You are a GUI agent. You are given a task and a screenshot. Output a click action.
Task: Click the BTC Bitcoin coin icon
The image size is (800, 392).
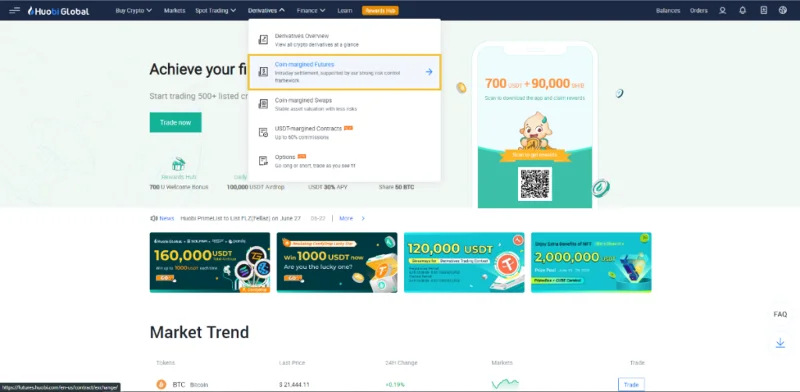[x=161, y=384]
